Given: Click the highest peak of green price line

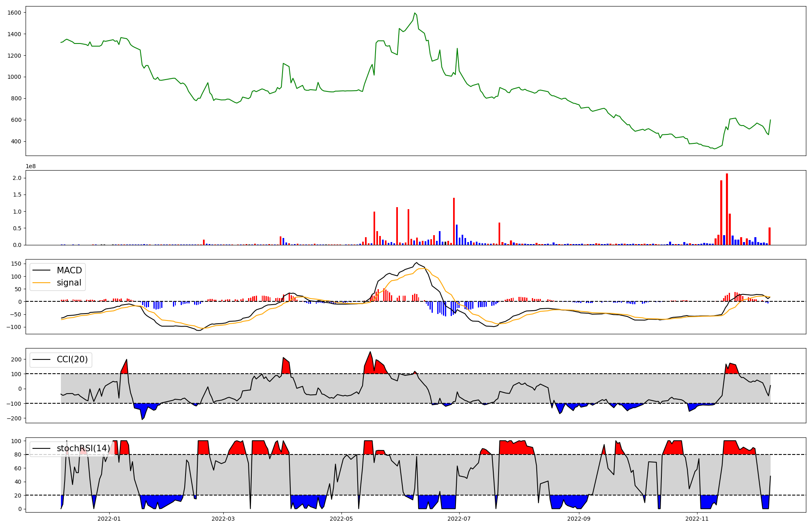Looking at the screenshot, I should [415, 13].
